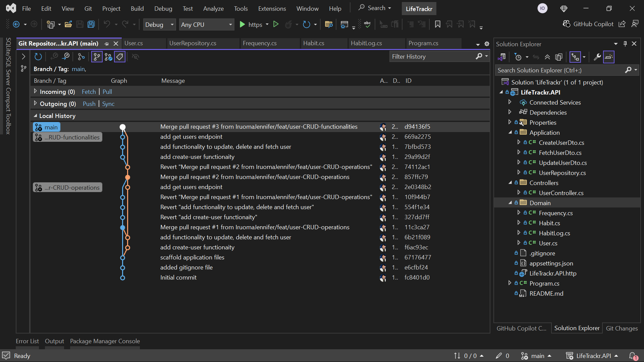
Task: Click the new branch icon in Git toolbar
Action: 81,57
